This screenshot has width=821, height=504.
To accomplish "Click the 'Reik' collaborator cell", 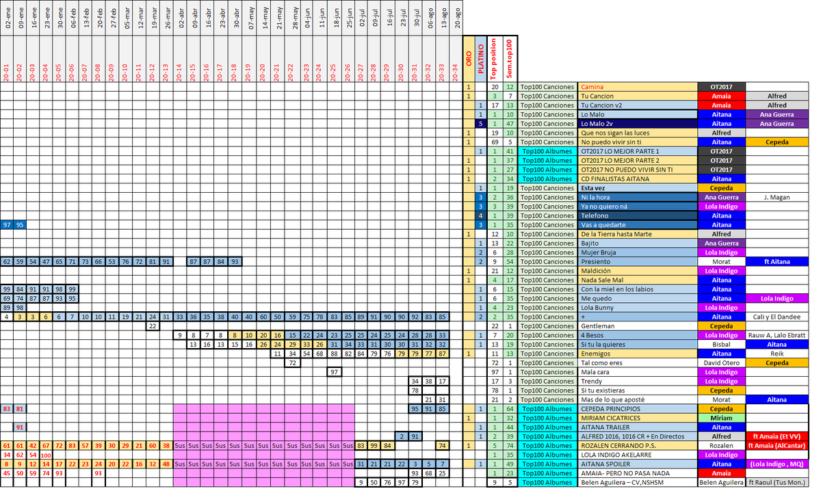I will point(777,354).
